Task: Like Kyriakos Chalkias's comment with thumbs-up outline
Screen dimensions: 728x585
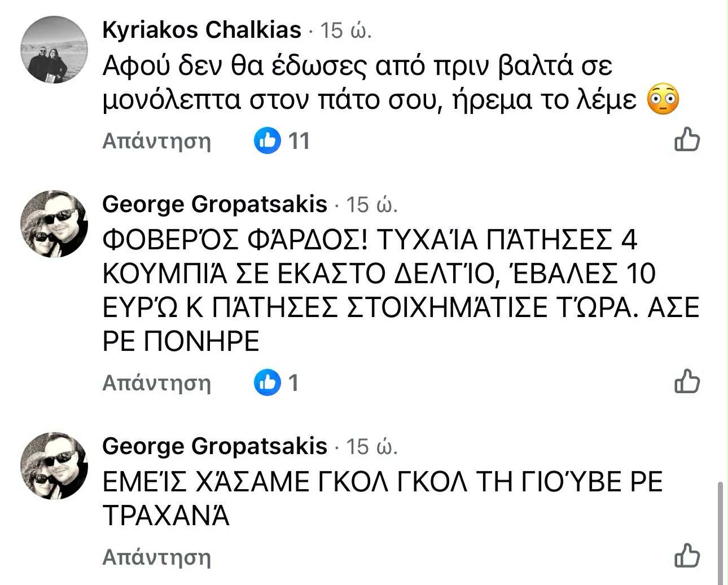Action: [687, 139]
